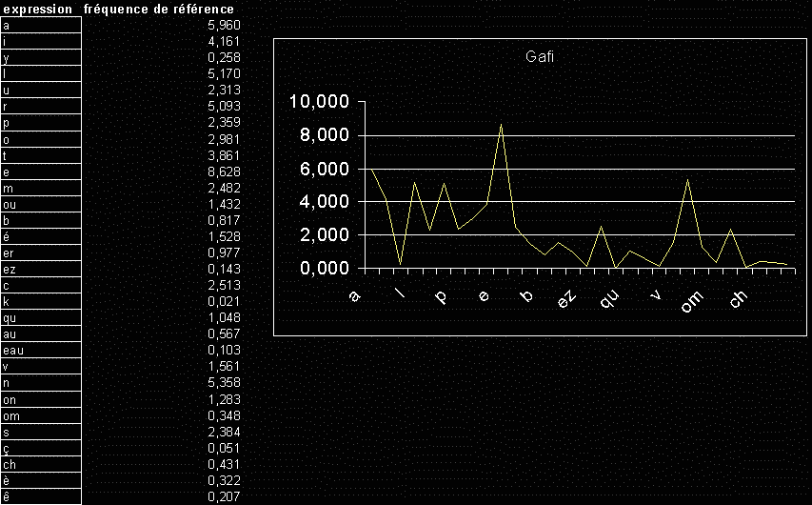Click the 'fréquence de référence' column header

(x=159, y=9)
